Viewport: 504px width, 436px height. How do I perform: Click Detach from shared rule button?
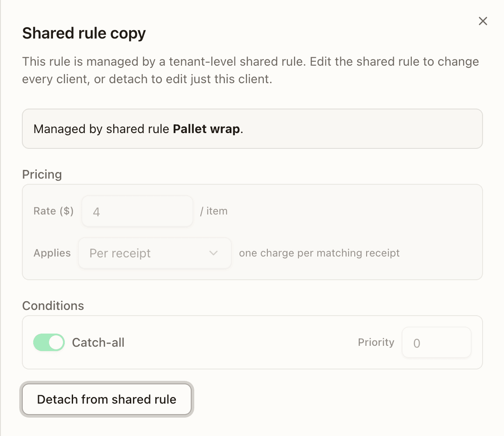pyautogui.click(x=107, y=399)
